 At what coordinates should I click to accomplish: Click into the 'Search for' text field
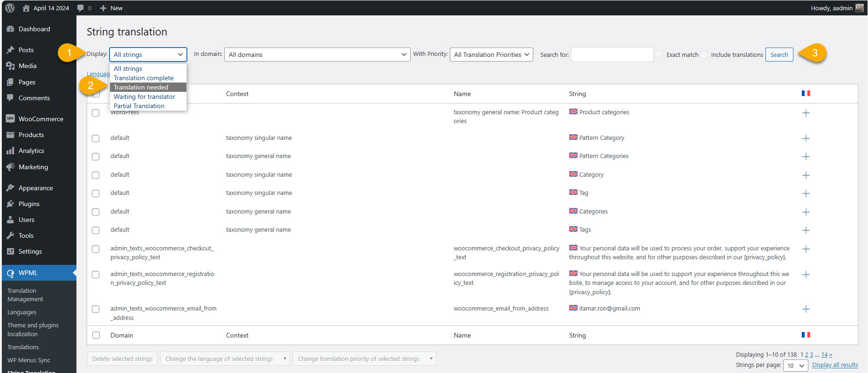[612, 55]
